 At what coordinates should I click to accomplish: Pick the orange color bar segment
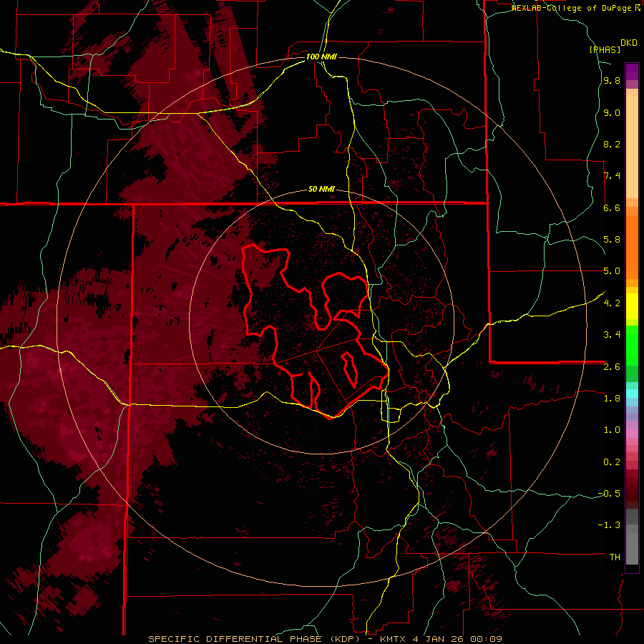pos(632,248)
